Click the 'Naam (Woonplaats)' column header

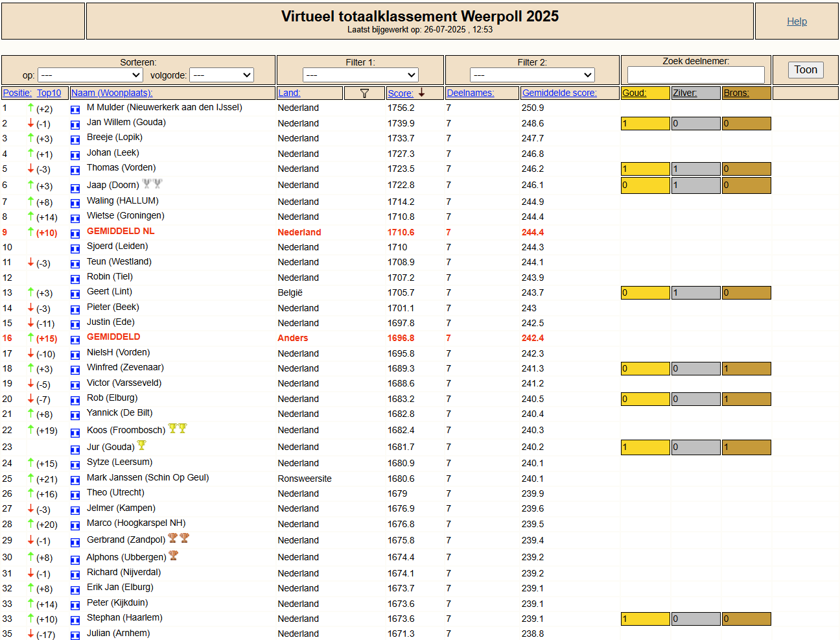point(111,93)
